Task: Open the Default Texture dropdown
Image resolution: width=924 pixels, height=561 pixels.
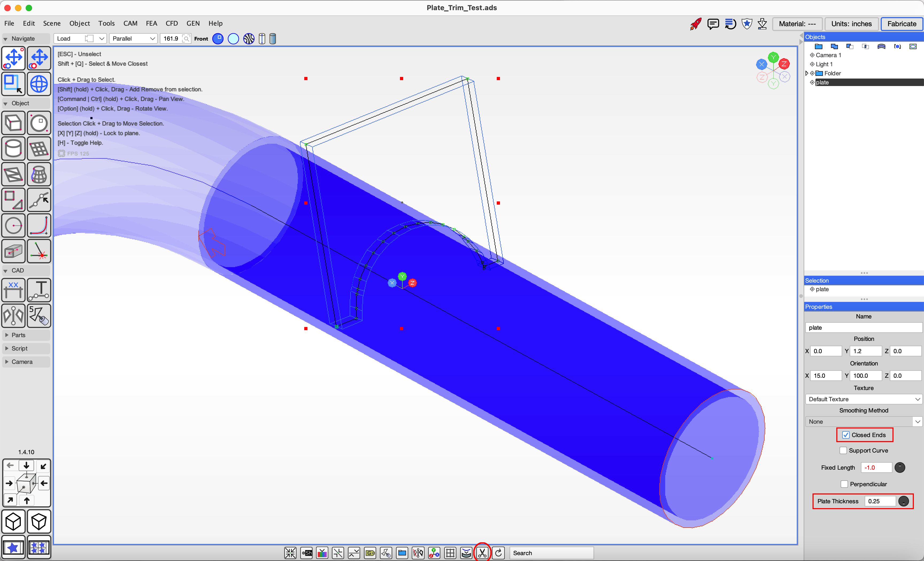Action: pyautogui.click(x=864, y=399)
